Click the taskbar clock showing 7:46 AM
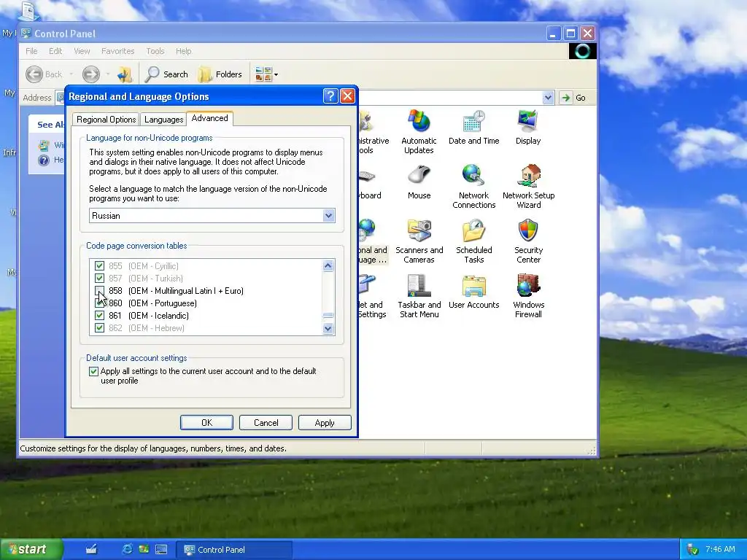Screen dimensions: 747x560 (720, 549)
